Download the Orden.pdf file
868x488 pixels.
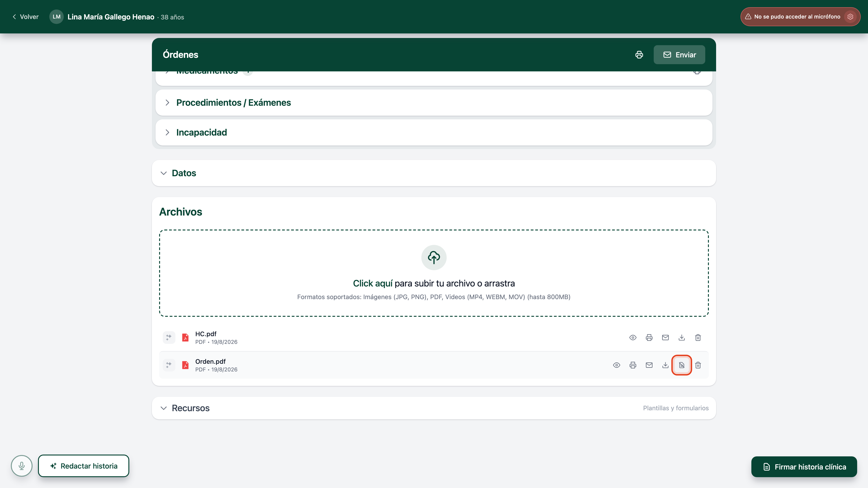(x=665, y=365)
